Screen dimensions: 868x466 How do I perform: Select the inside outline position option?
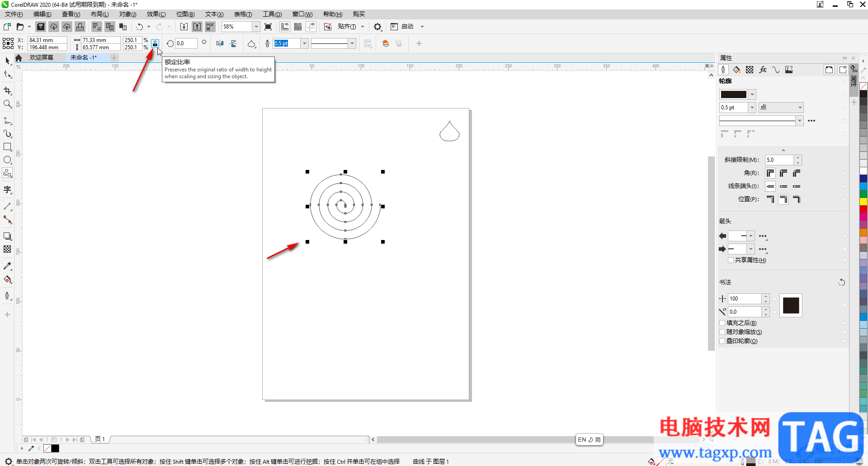[797, 199]
